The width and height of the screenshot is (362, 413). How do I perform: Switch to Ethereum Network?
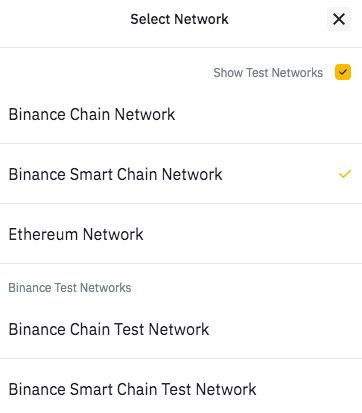pyautogui.click(x=181, y=234)
